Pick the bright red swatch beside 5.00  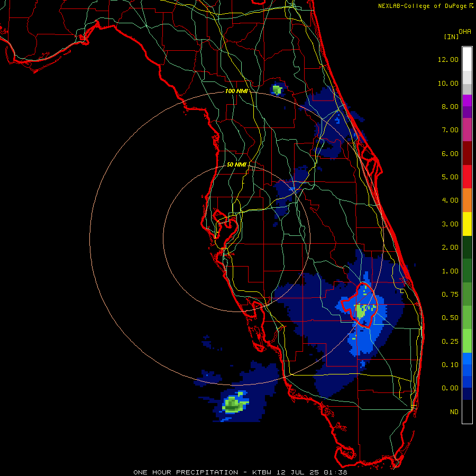pos(467,177)
